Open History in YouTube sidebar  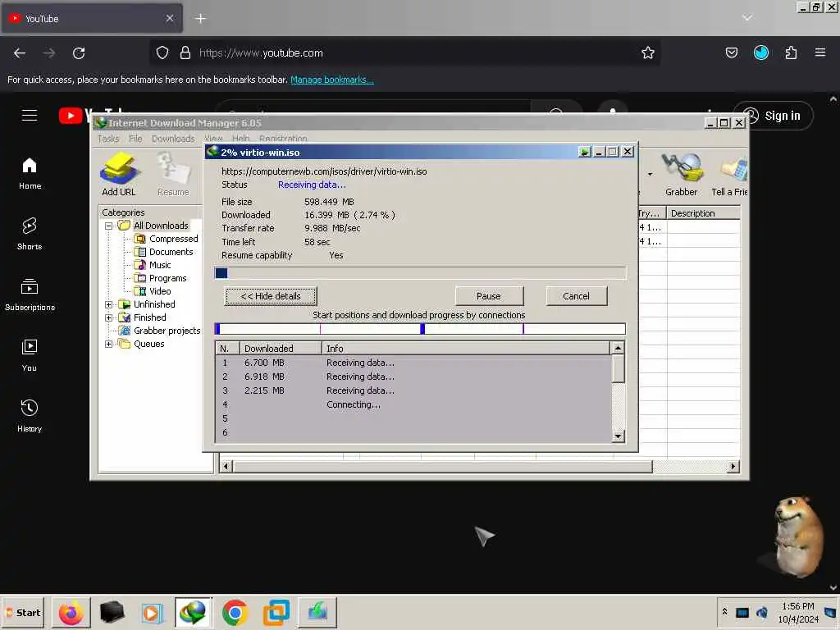pos(30,416)
